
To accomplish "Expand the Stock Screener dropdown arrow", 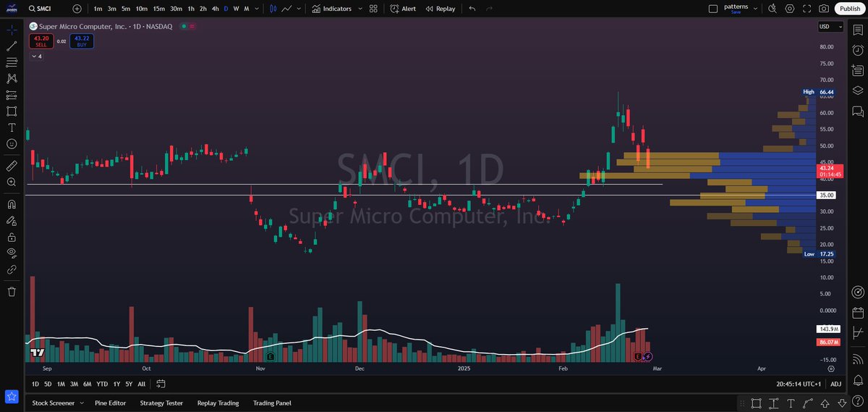I will [x=82, y=403].
